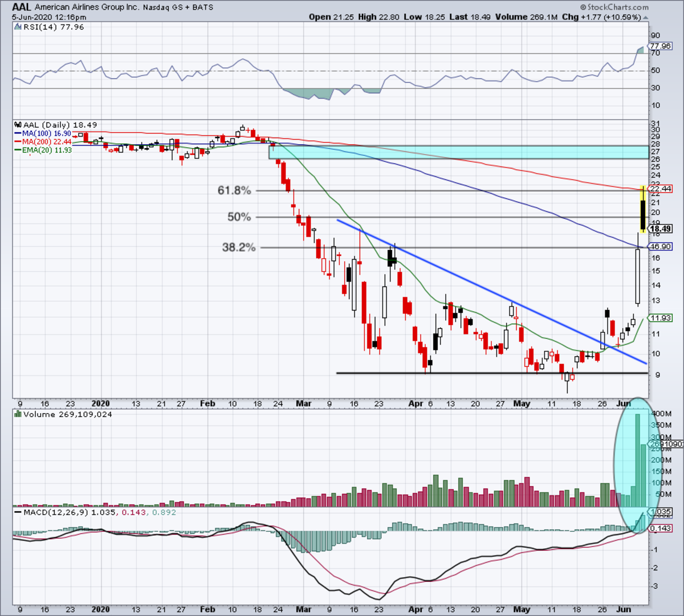Screen dimensions: 684x616
Task: Click the red 22.44 price axis tag
Action: coord(661,189)
